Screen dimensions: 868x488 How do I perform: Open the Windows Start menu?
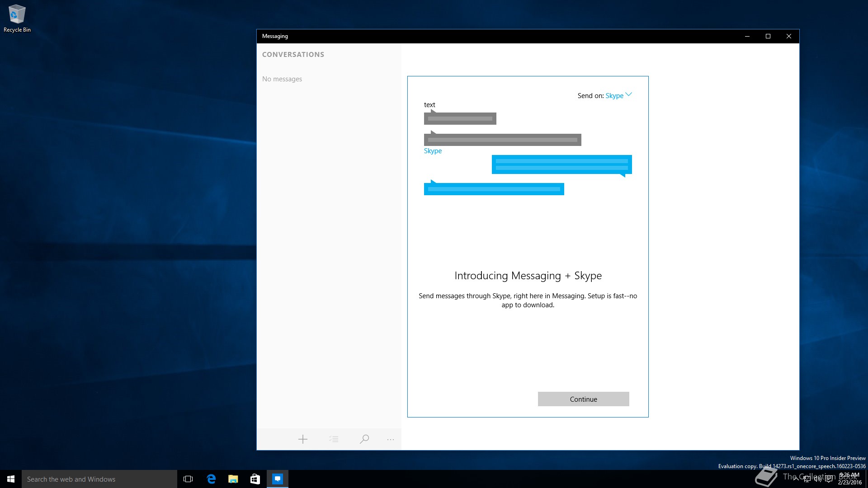point(11,479)
